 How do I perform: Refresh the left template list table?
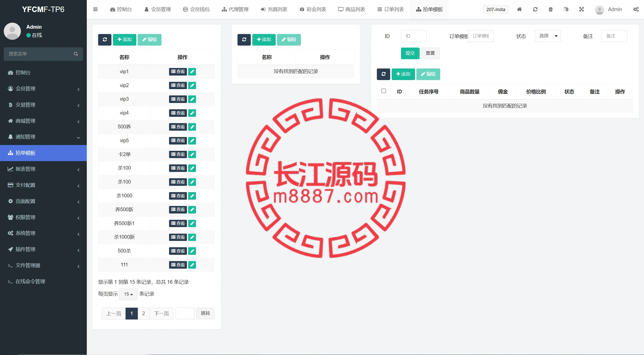pyautogui.click(x=105, y=40)
